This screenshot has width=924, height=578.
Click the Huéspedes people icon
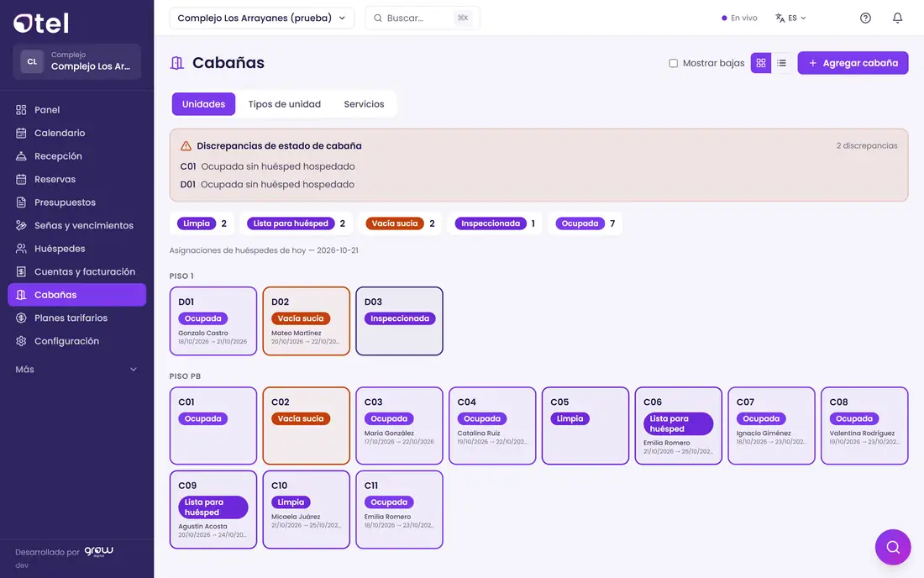click(x=21, y=249)
